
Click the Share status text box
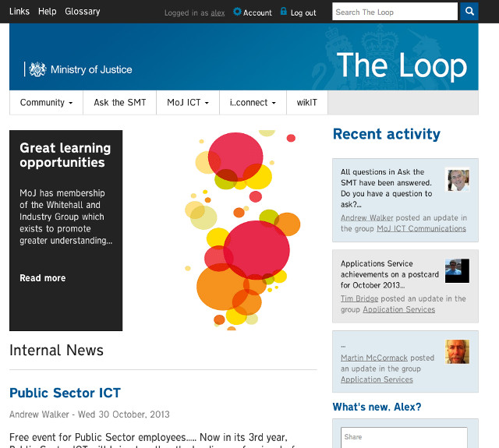click(404, 438)
